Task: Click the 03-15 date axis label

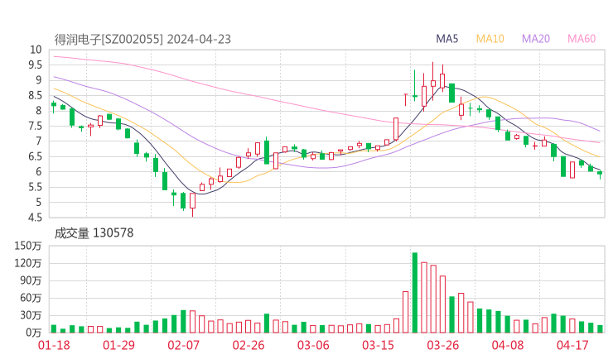Action: tap(378, 345)
